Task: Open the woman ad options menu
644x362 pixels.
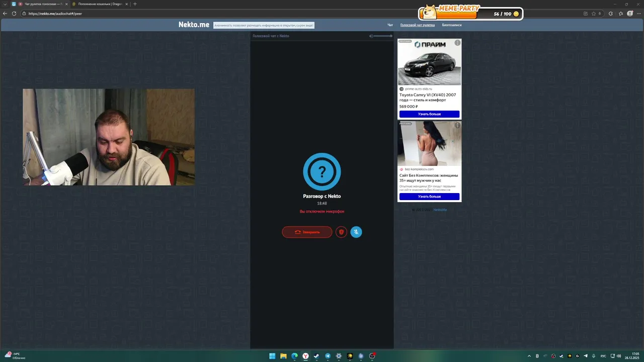Action: tap(457, 125)
